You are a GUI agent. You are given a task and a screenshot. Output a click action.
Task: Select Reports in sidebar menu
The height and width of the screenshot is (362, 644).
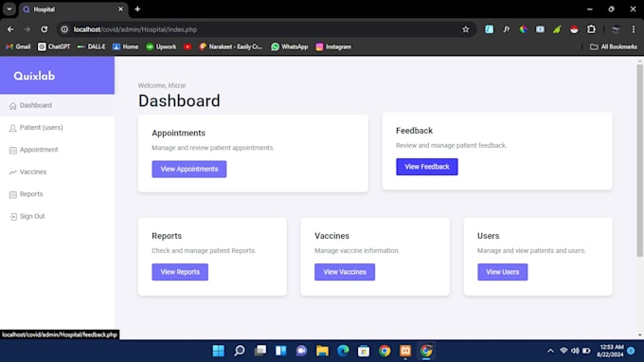pyautogui.click(x=57, y=194)
